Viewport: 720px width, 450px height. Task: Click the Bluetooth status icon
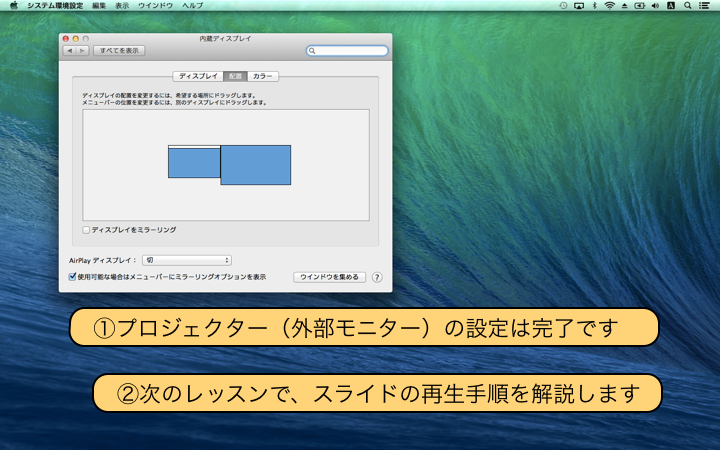594,6
